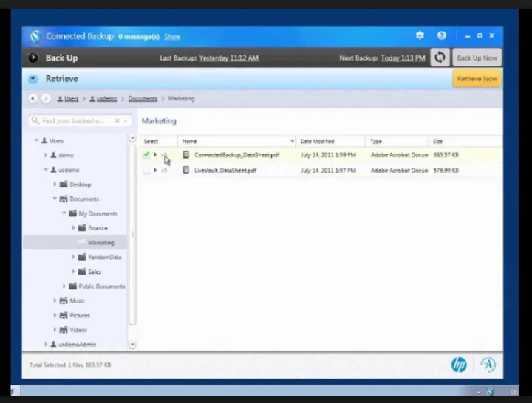Click the Back Up Now button
Viewport: 532px width, 403px height.
click(x=477, y=58)
